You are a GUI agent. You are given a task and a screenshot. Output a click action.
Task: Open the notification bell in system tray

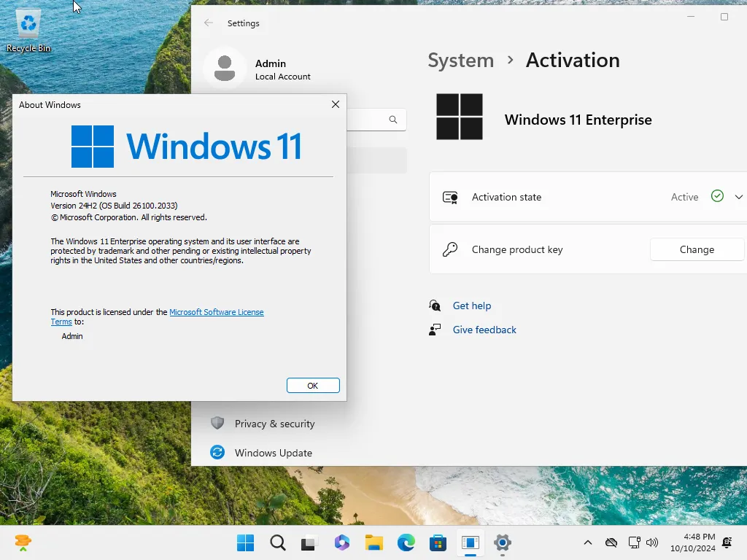[727, 542]
